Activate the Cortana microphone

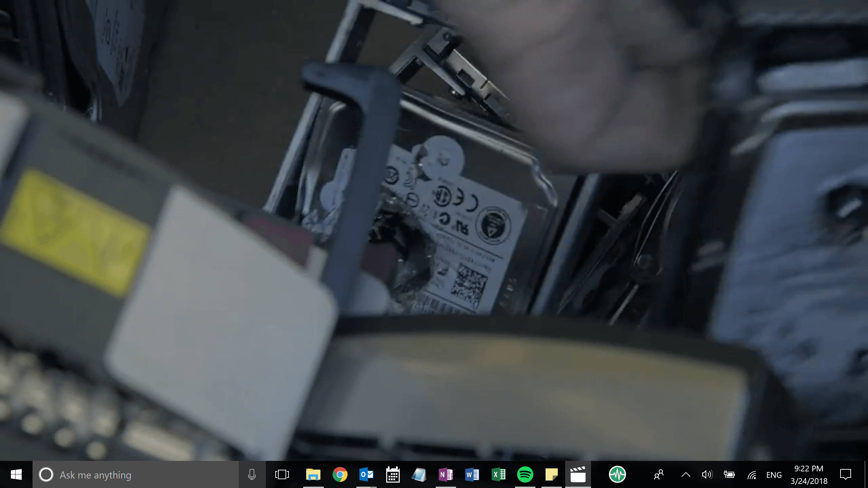click(x=252, y=474)
